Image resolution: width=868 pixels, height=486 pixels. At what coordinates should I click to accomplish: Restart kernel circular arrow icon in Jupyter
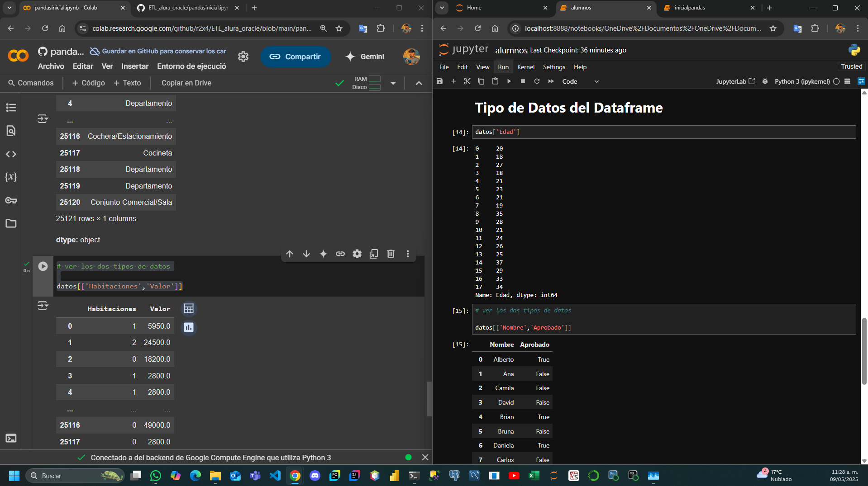tap(537, 81)
